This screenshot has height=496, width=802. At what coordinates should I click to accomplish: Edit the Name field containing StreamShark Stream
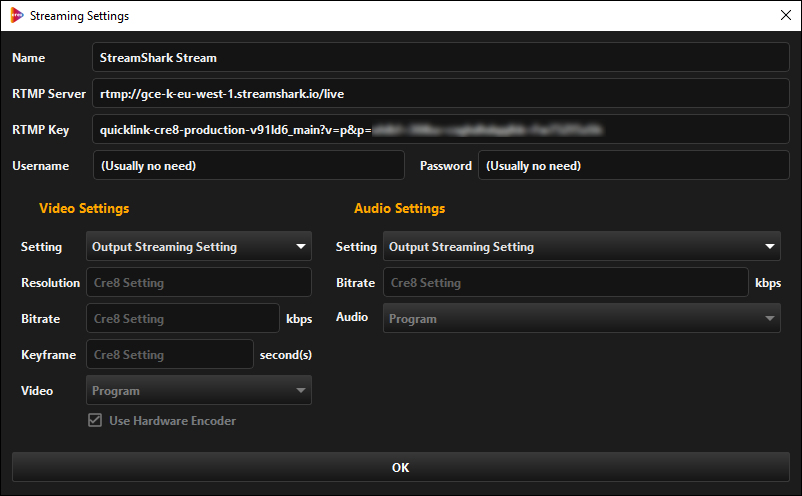point(440,57)
